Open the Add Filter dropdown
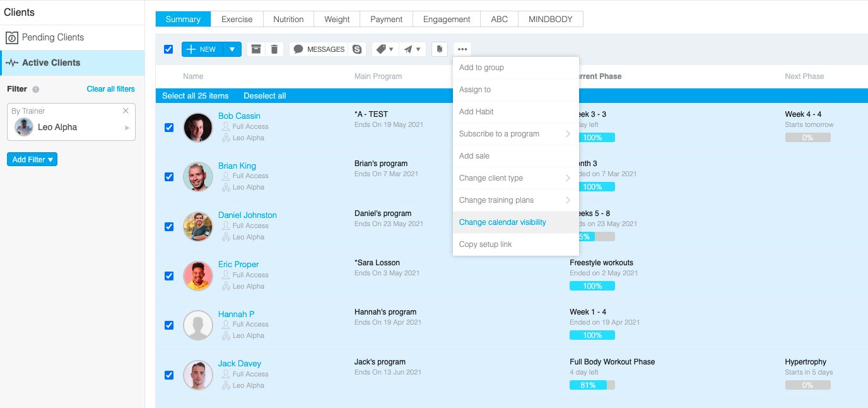This screenshot has width=868, height=408. (32, 160)
